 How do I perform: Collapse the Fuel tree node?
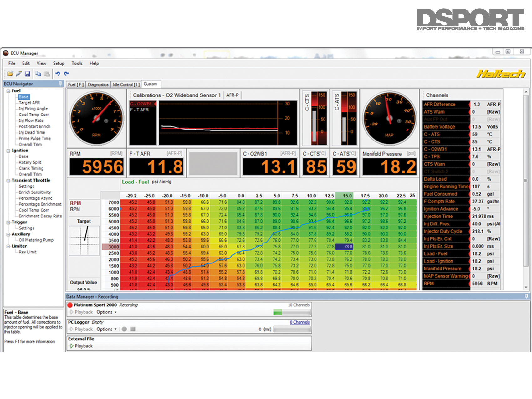pos(8,91)
